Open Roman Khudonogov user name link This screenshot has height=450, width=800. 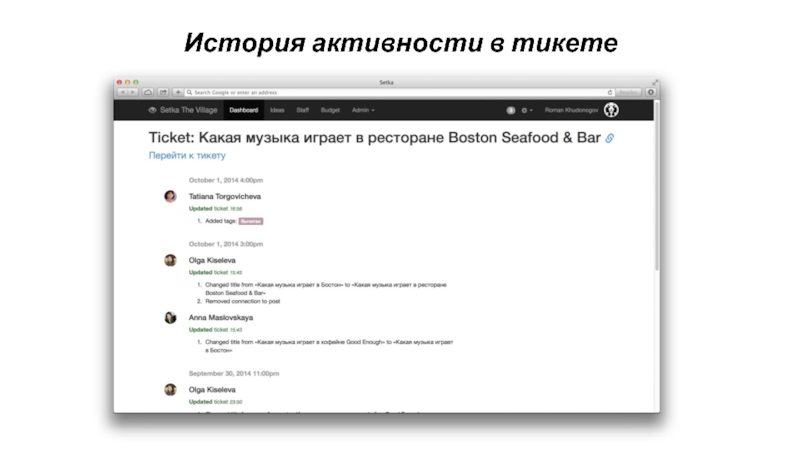[571, 110]
